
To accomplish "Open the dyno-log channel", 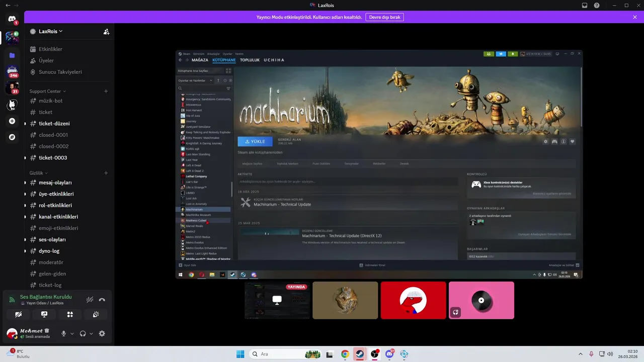I will (x=69, y=251).
